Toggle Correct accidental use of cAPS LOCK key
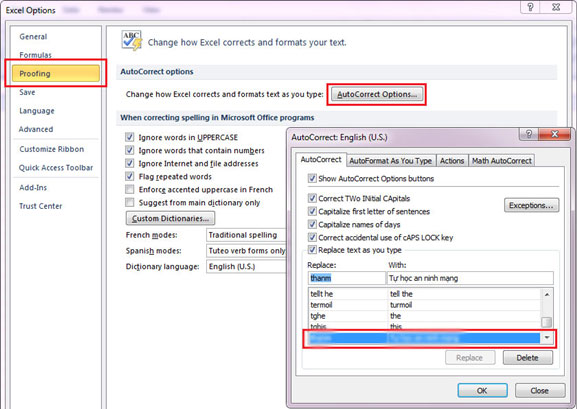This screenshot has width=577, height=409. coord(312,237)
